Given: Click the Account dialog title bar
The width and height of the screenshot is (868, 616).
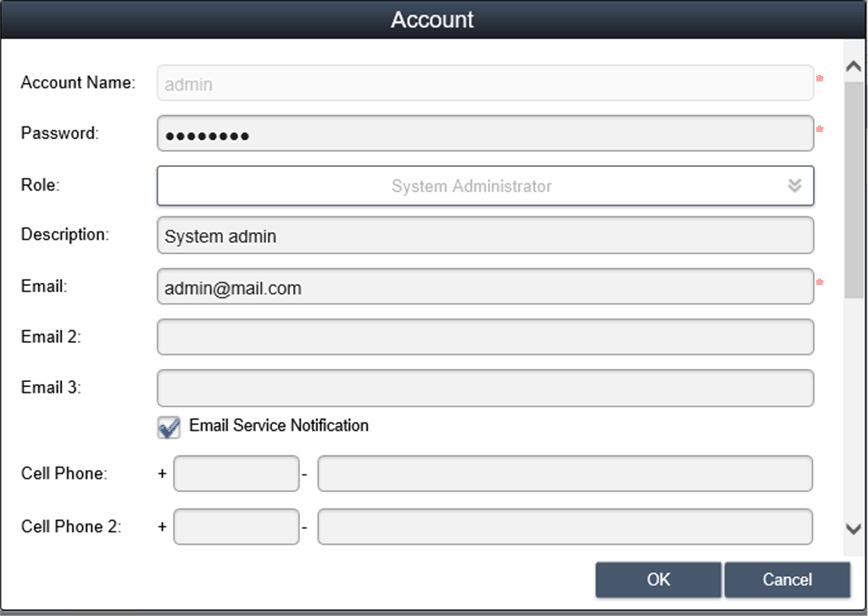Looking at the screenshot, I should click(432, 20).
